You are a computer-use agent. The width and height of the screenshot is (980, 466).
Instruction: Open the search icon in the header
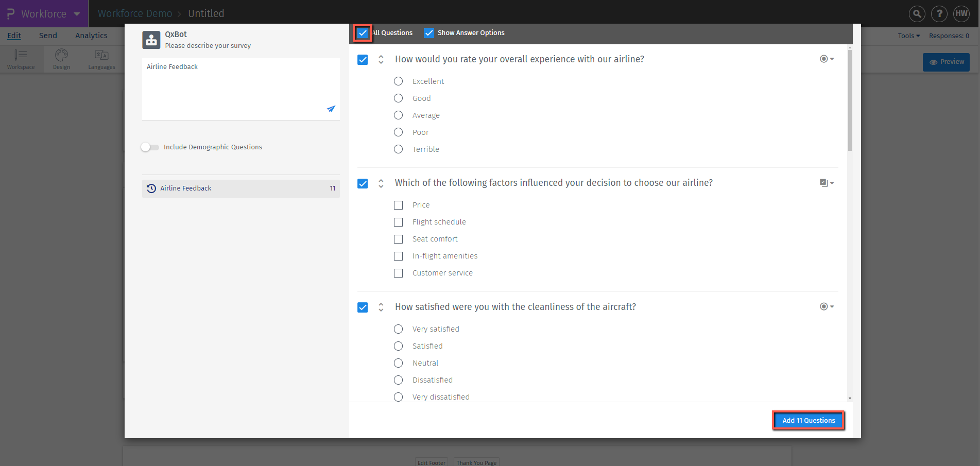click(917, 14)
